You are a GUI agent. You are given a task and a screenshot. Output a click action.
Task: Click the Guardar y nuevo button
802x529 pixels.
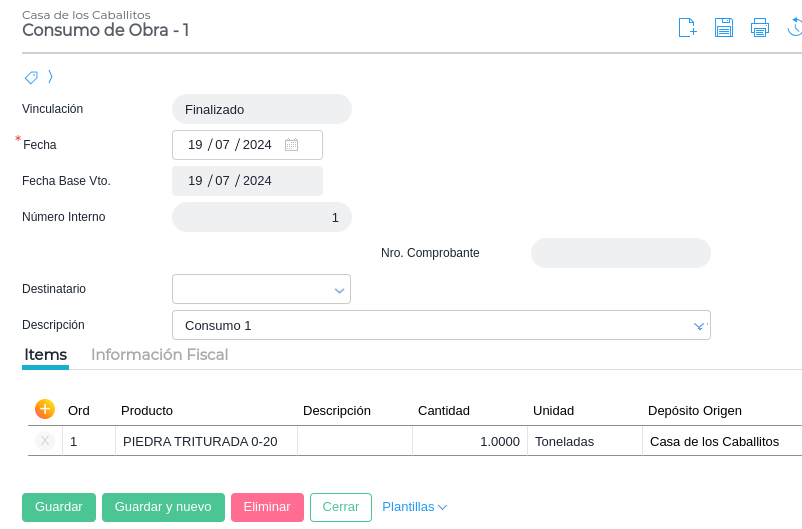[x=163, y=507]
